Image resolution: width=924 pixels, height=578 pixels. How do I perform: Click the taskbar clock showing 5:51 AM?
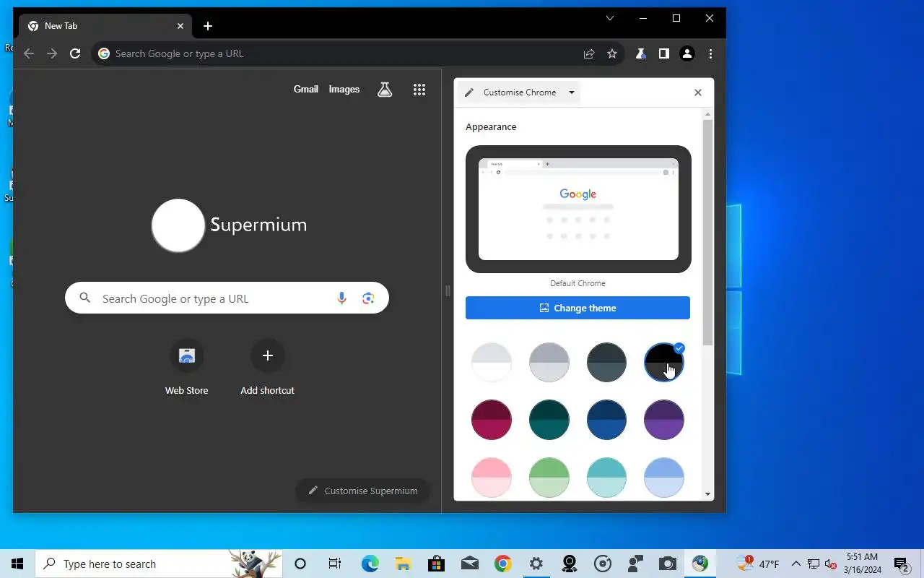(x=863, y=564)
